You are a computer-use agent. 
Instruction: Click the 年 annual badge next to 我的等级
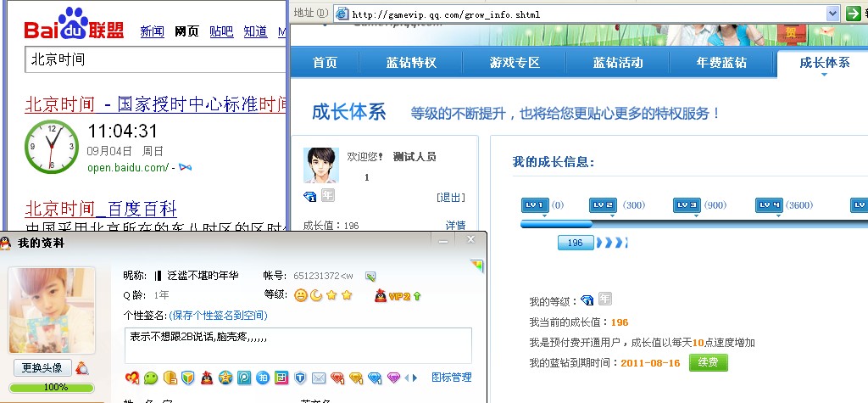click(x=604, y=299)
